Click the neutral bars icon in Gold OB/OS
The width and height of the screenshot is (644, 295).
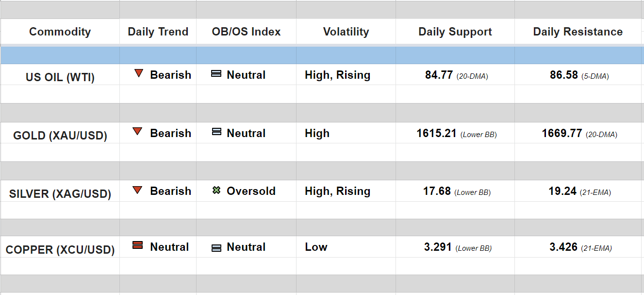point(216,132)
